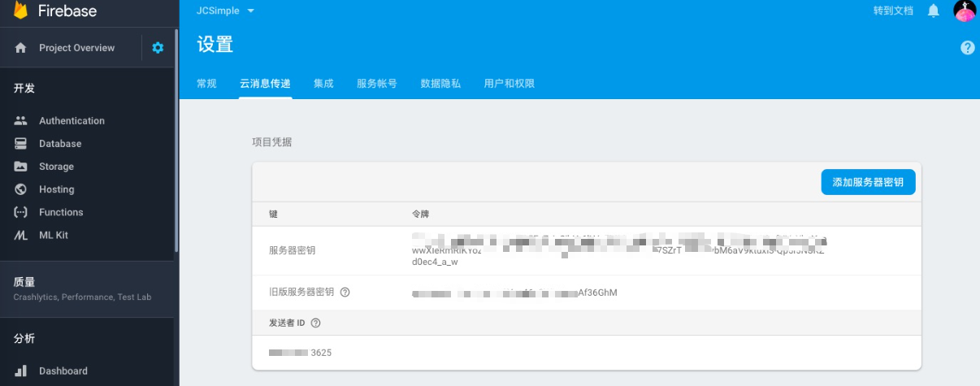Click the Project Overview home icon
The height and width of the screenshot is (386, 980).
21,48
